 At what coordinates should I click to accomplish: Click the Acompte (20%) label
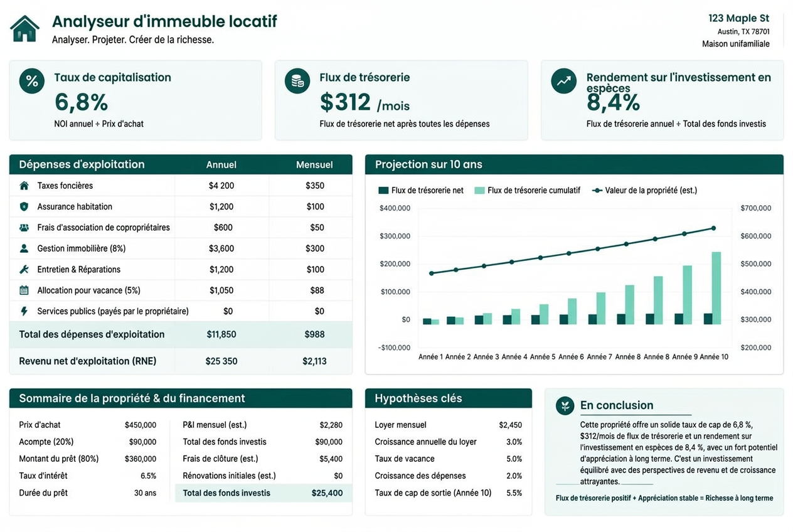(46, 442)
